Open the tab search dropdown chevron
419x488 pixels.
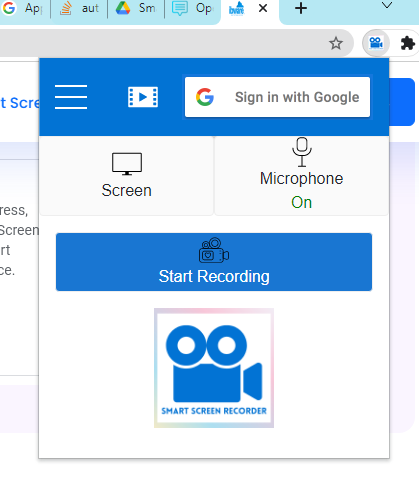pyautogui.click(x=387, y=6)
